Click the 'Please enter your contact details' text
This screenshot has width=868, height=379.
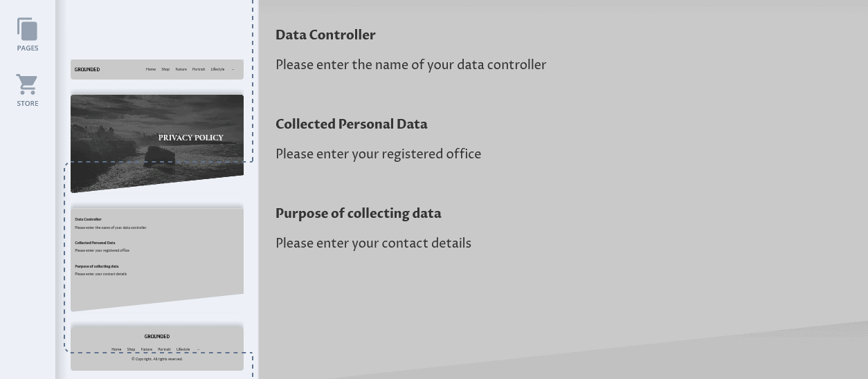[373, 243]
